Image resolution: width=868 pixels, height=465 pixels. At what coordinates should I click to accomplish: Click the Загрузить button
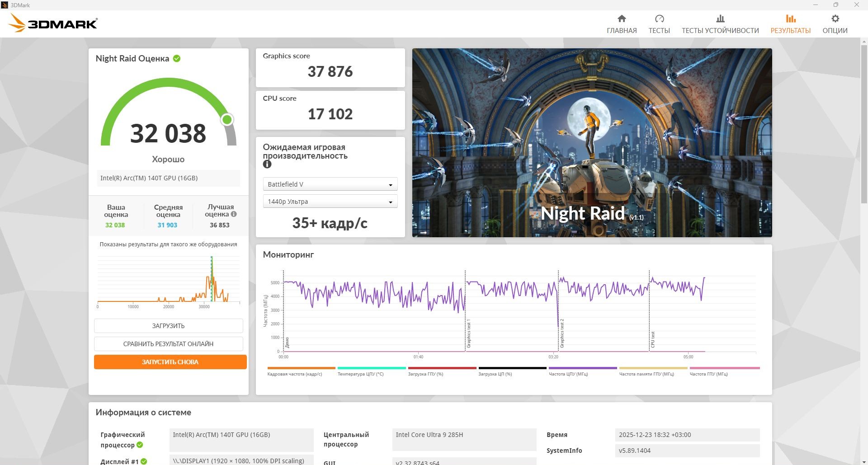point(168,326)
